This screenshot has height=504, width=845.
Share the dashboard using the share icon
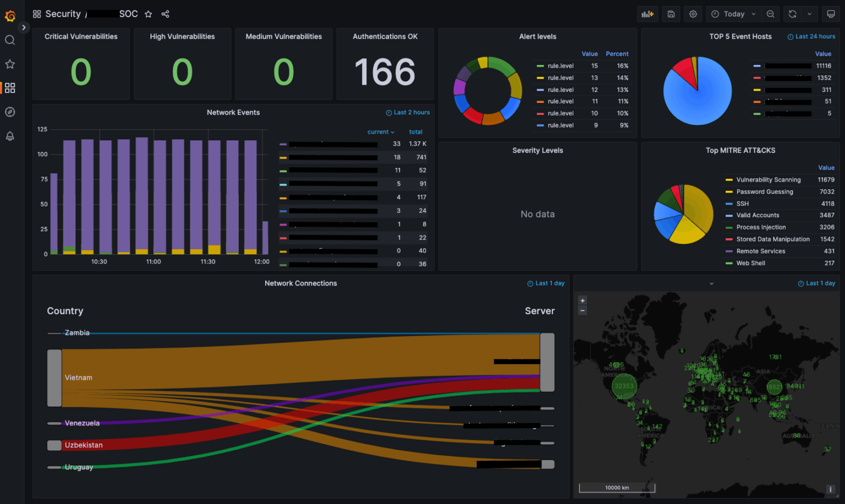tap(165, 14)
